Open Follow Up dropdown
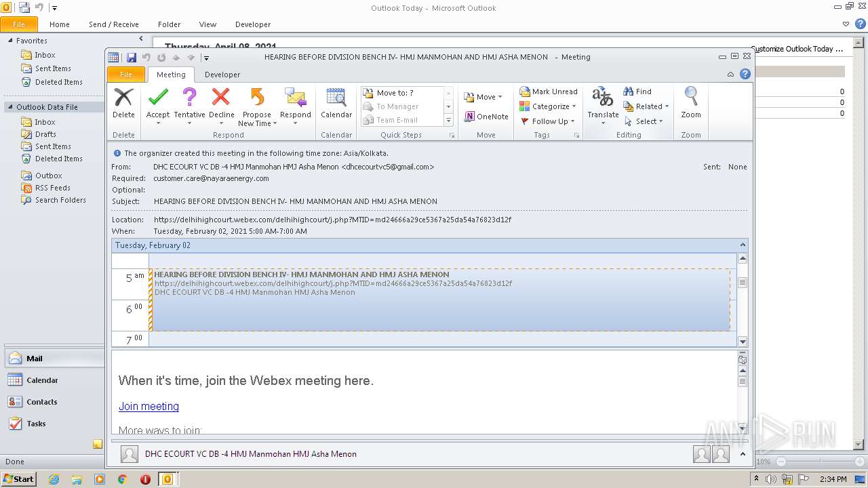This screenshot has width=868, height=488. pos(547,121)
